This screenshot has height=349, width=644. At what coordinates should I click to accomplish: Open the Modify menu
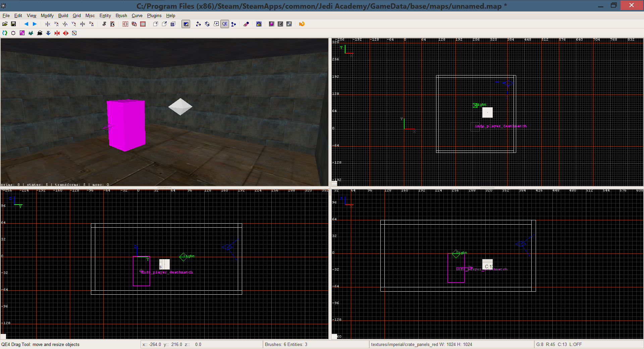coord(47,15)
